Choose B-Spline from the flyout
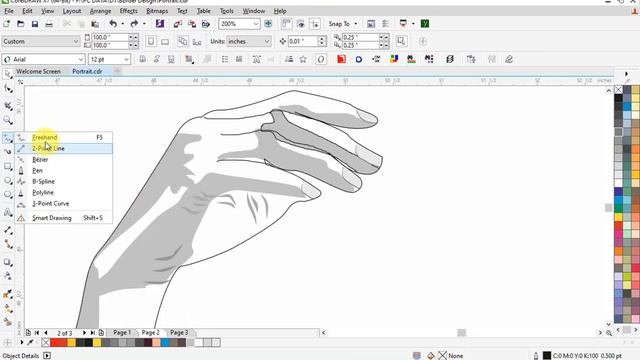640x360 pixels. coord(64,182)
